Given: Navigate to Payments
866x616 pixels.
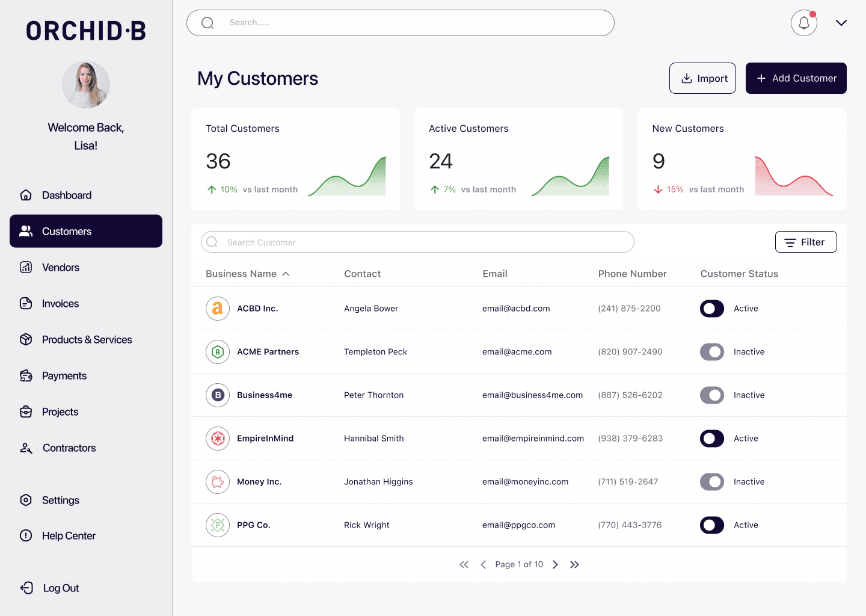Looking at the screenshot, I should [x=64, y=376].
